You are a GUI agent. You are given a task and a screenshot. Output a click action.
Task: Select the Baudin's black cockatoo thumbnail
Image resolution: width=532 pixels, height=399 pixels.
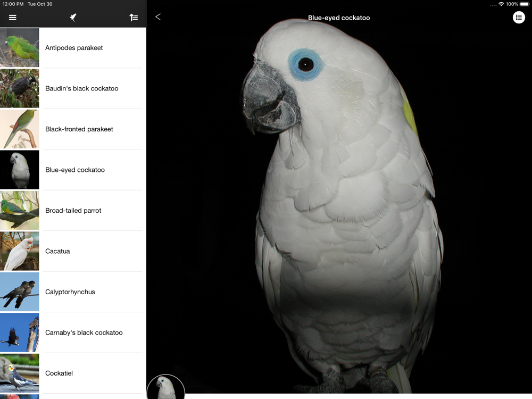[19, 88]
